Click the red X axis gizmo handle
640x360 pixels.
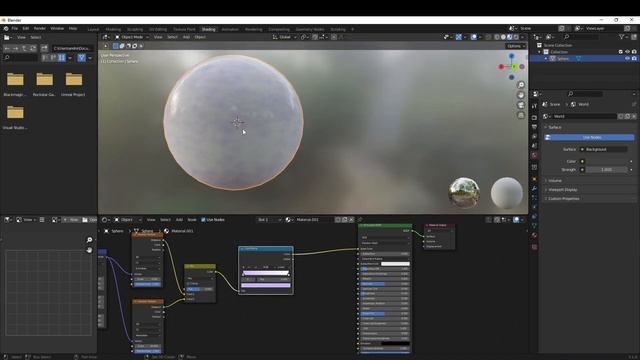click(x=501, y=67)
